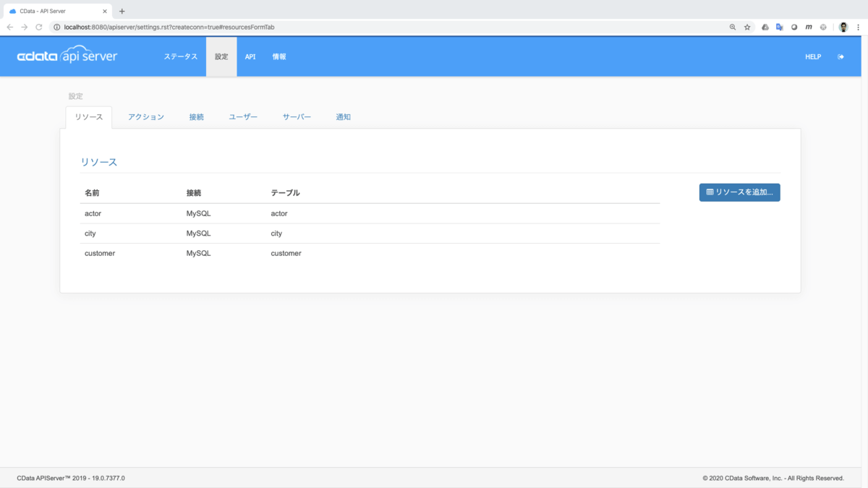Click the browser address bar URL
868x488 pixels.
(x=169, y=27)
